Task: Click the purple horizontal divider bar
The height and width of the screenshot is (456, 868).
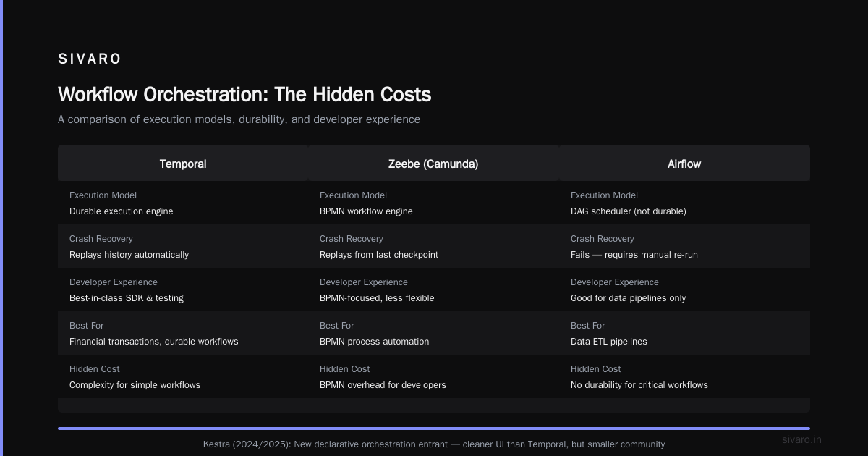Action: point(434,428)
